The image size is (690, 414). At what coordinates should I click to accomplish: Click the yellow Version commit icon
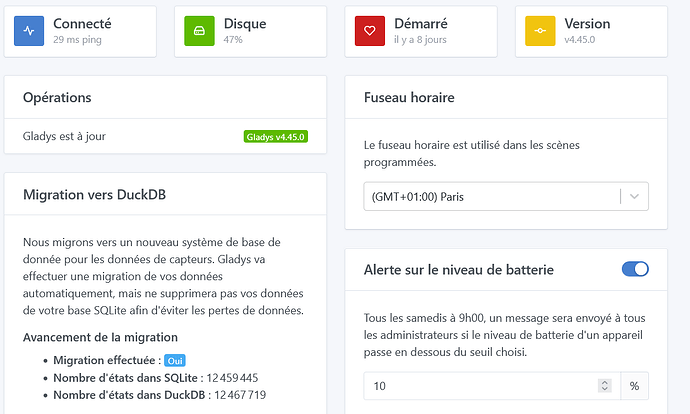click(540, 31)
